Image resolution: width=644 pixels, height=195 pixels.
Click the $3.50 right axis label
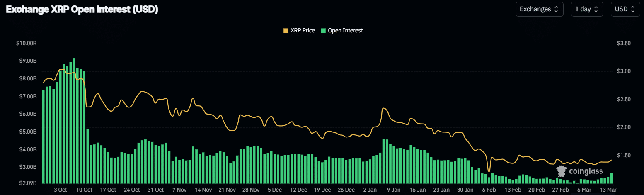point(623,44)
